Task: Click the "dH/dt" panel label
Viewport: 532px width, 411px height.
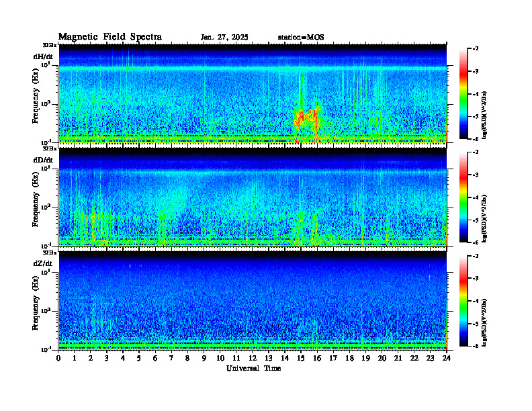Action: point(43,56)
